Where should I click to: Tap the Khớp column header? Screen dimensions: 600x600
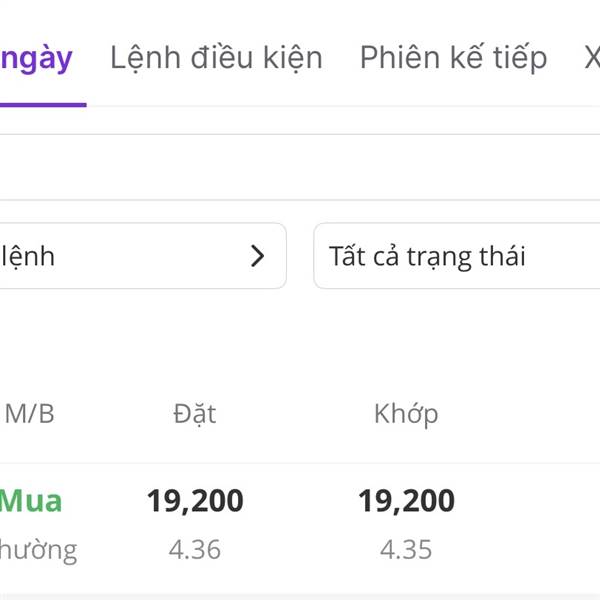tap(406, 414)
